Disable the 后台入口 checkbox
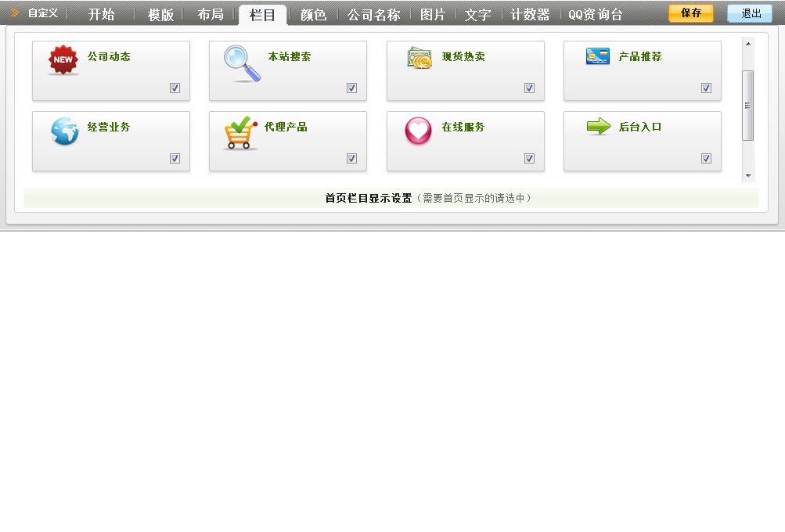This screenshot has height=532, width=785. click(x=706, y=159)
